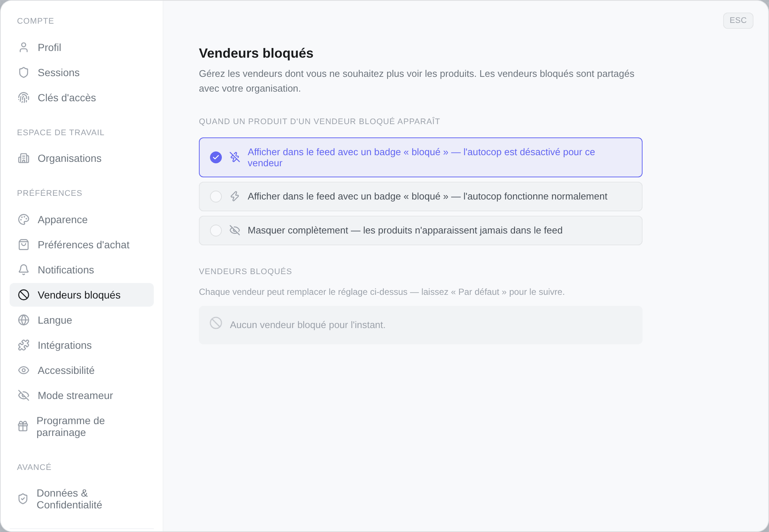The width and height of the screenshot is (769, 532).
Task: Click the Programme de parrainage gift icon
Action: point(23,426)
